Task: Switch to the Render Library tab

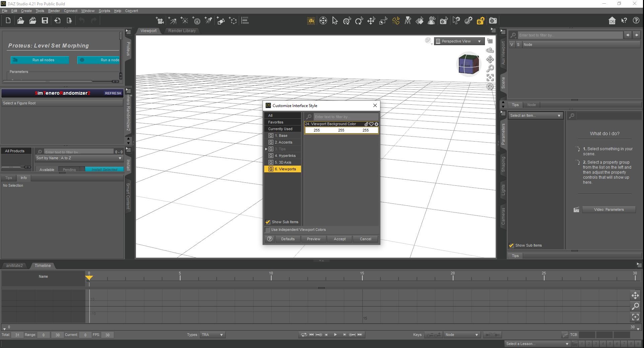Action: (x=182, y=31)
